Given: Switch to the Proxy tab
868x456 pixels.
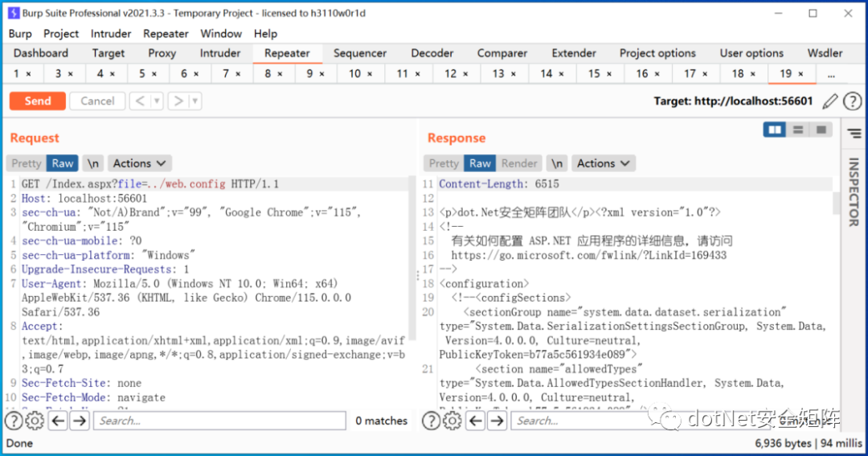Looking at the screenshot, I should point(162,53).
